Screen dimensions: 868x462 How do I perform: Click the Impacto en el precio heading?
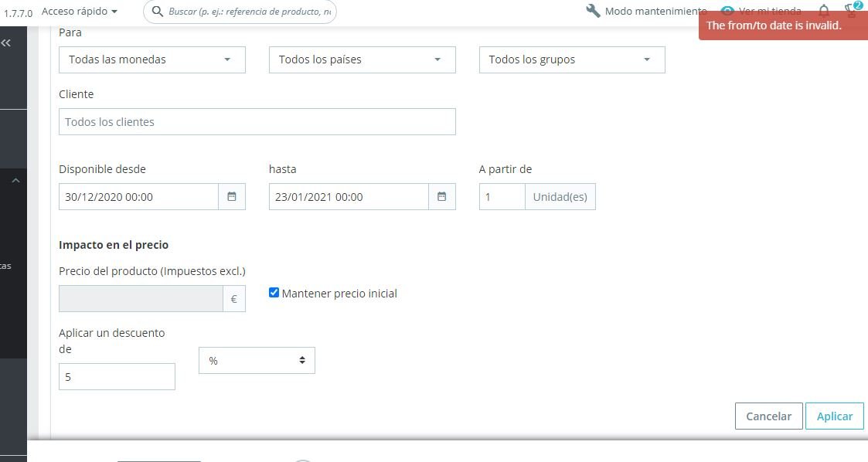(x=114, y=245)
